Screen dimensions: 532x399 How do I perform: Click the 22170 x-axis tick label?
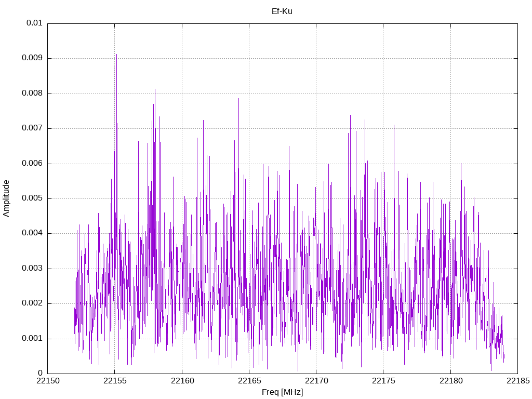(x=316, y=381)
